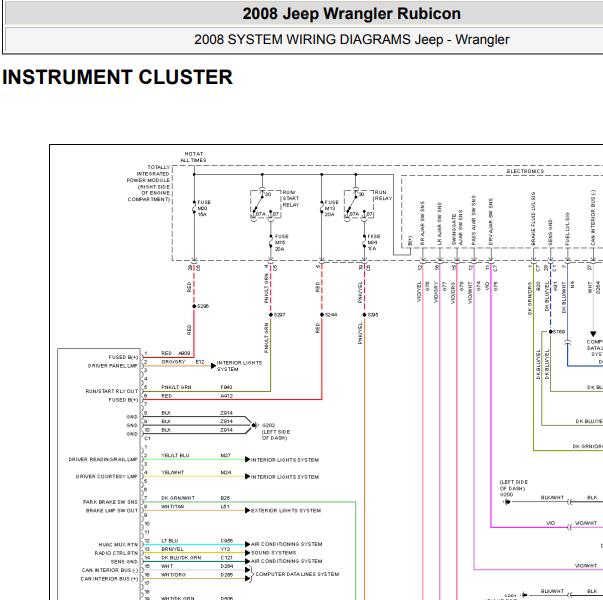Click "EXTERIOR LIGHTS SYSTEM" reference
This screenshot has height=600, width=603.
coord(286,510)
